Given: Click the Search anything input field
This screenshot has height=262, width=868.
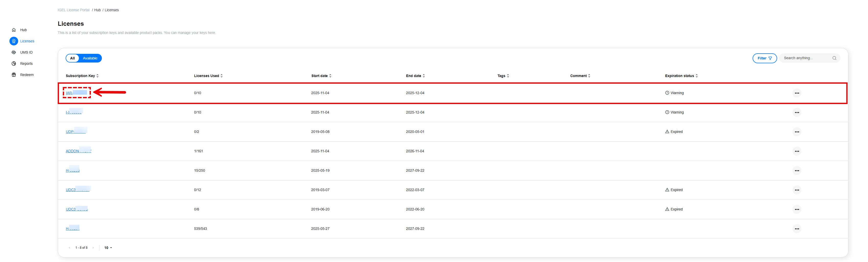Looking at the screenshot, I should coord(806,58).
